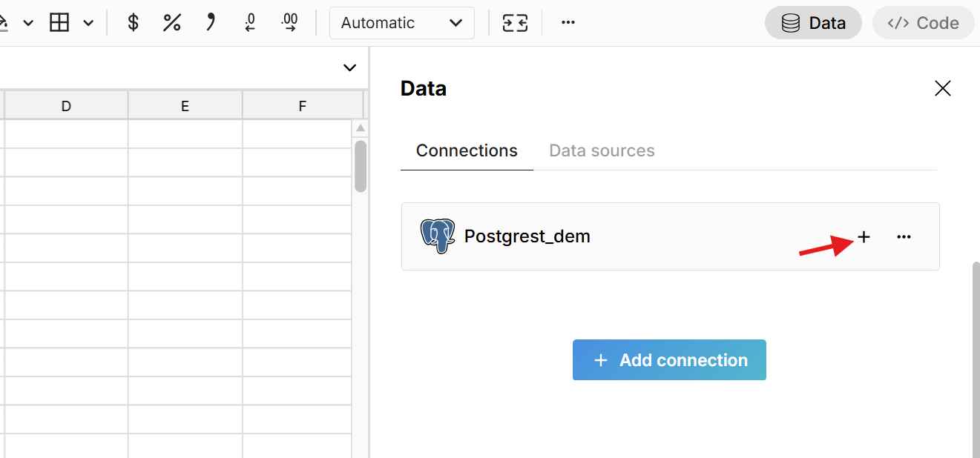Viewport: 980px width, 458px height.
Task: Apply currency dollar format
Action: pos(134,23)
